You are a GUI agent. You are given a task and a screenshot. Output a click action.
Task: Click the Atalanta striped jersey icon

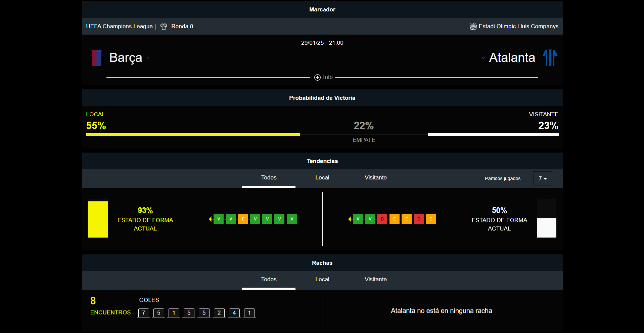tap(550, 58)
